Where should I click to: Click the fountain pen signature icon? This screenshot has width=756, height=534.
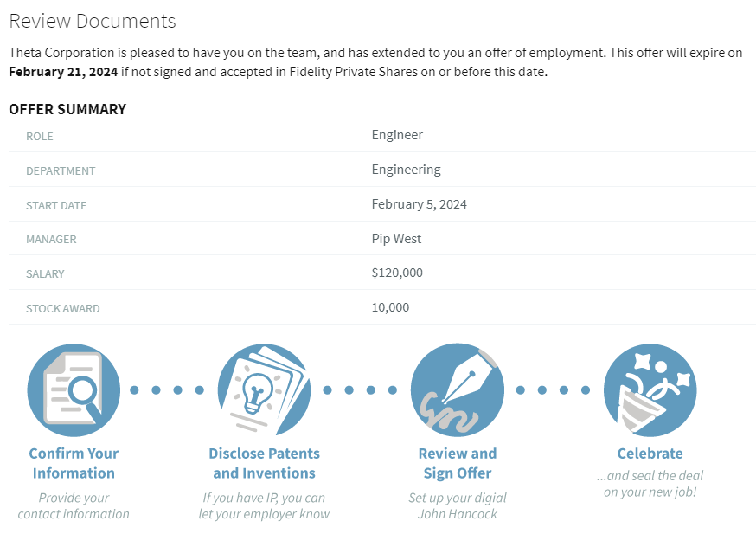457,389
